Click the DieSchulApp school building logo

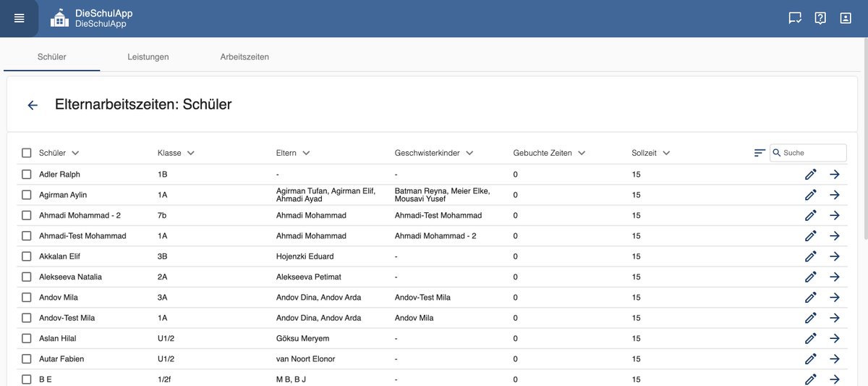pos(59,18)
